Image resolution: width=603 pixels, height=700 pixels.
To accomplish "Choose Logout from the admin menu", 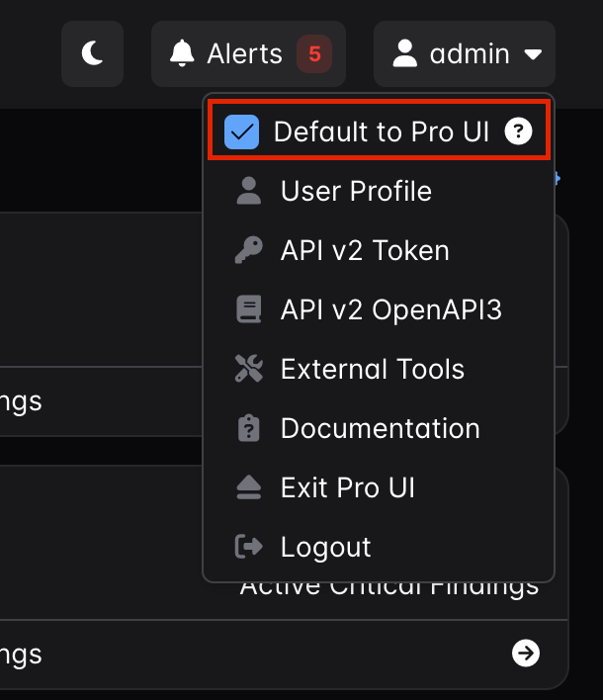I will [x=325, y=547].
